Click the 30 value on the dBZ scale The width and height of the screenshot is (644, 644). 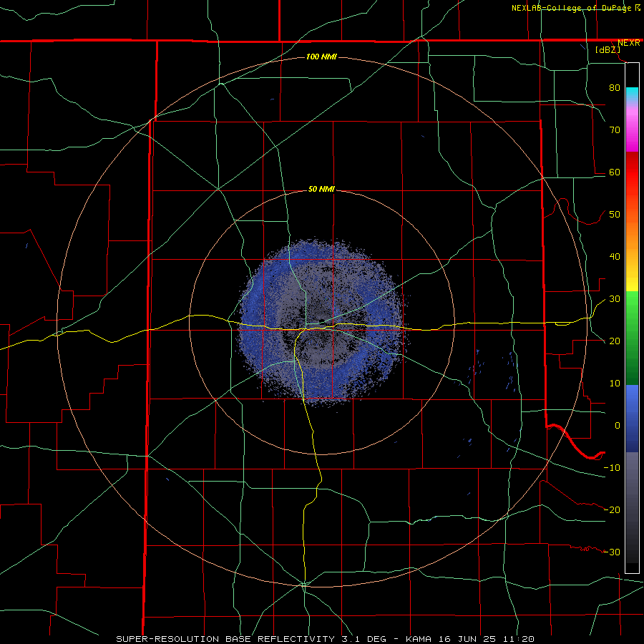tap(615, 299)
